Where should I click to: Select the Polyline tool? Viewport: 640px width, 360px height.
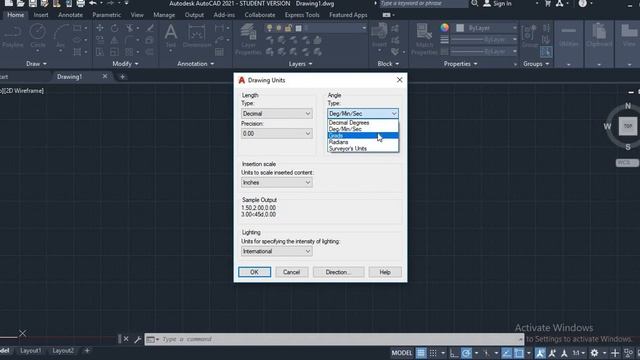point(12,36)
